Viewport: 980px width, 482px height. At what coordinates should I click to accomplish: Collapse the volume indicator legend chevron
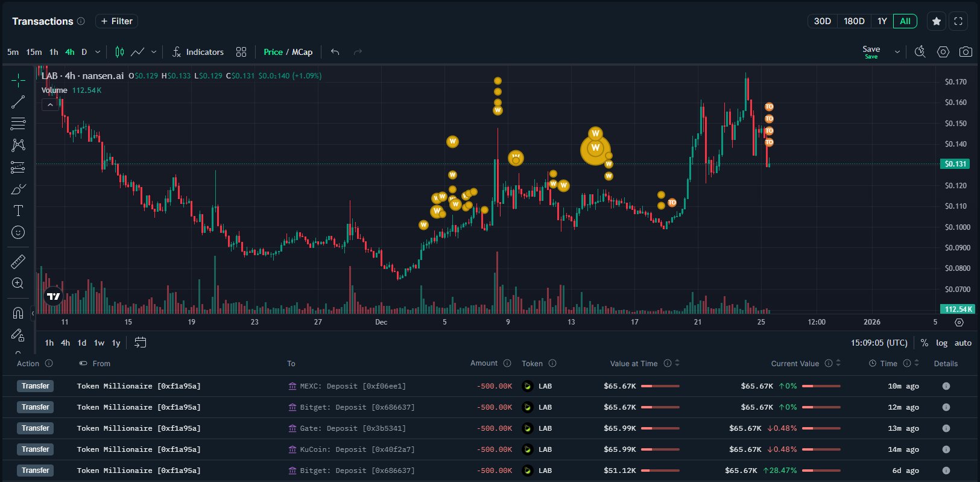(50, 105)
